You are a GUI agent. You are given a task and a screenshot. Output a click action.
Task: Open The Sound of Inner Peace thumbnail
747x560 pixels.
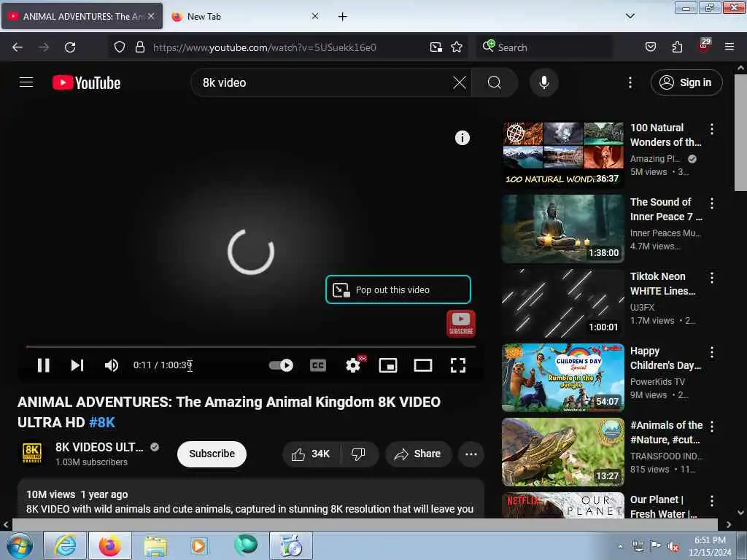tap(562, 228)
